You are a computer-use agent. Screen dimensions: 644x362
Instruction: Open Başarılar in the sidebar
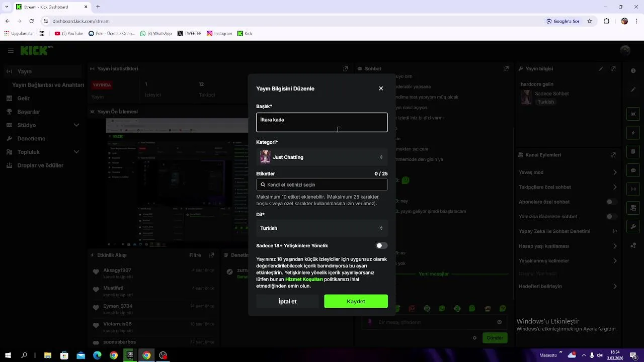point(29,112)
